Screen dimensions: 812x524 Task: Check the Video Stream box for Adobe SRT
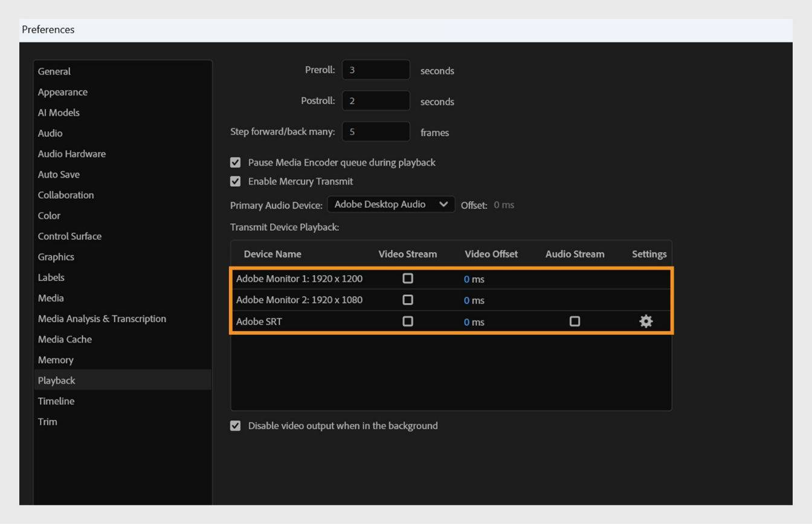[x=408, y=321]
